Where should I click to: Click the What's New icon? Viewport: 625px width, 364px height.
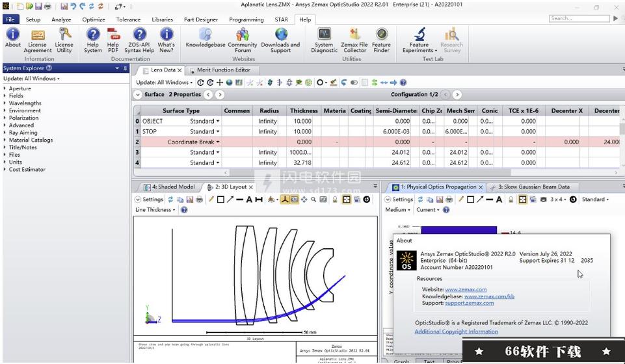166,40
